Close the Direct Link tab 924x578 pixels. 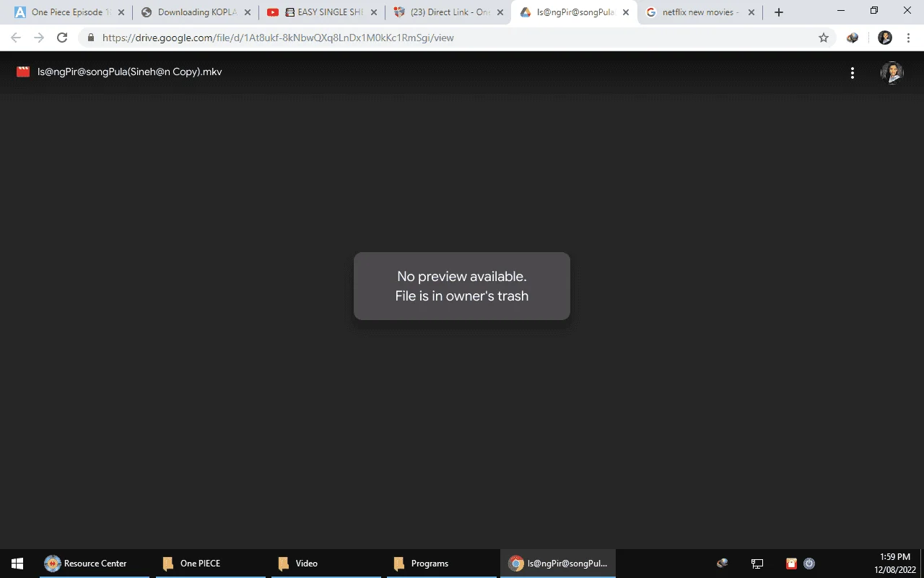coord(500,12)
